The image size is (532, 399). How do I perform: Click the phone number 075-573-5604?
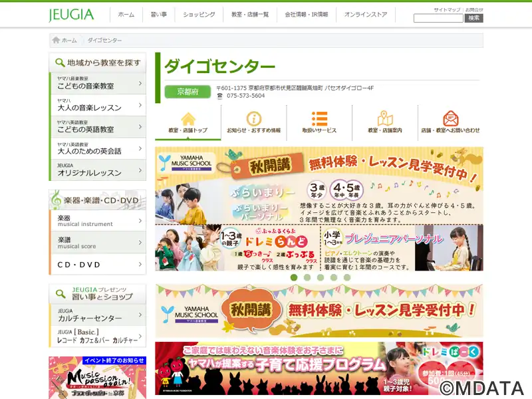click(x=245, y=96)
